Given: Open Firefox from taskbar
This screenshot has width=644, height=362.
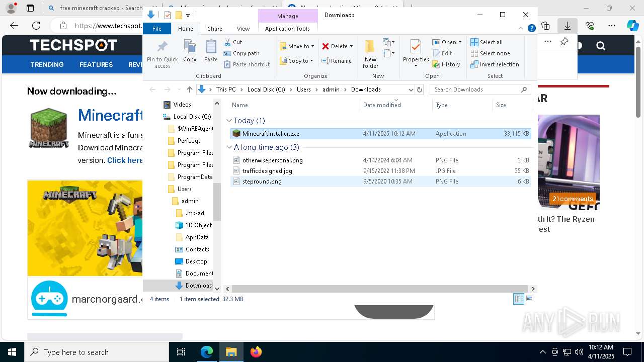Looking at the screenshot, I should [x=256, y=352].
